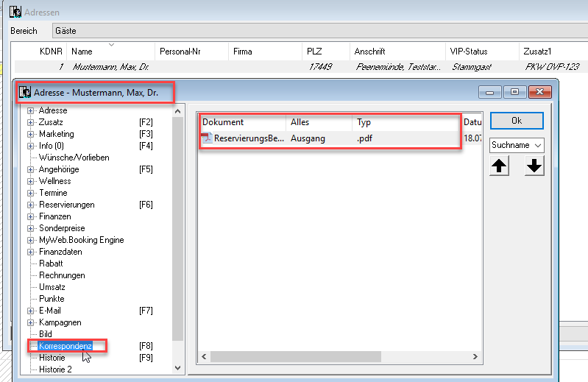
Task: Expand the E-Mail tree node
Action: (x=30, y=311)
